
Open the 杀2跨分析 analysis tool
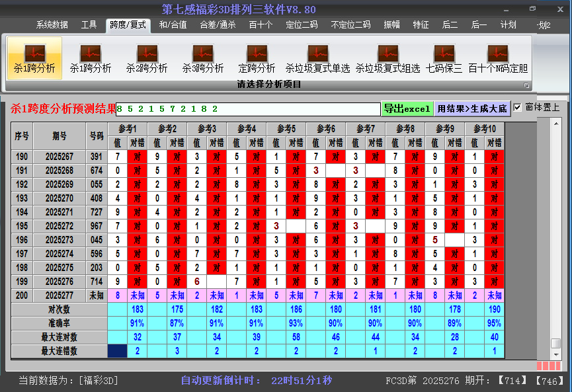[x=146, y=58]
